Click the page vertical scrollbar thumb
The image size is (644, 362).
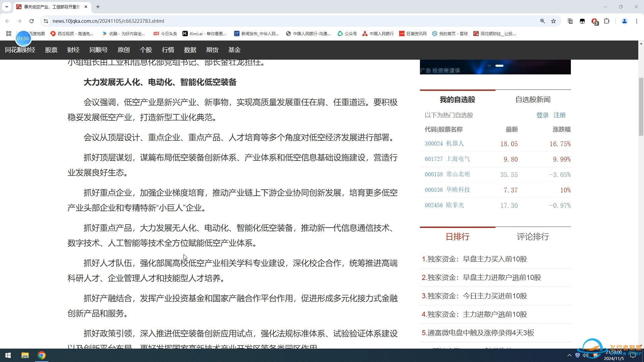(641, 107)
